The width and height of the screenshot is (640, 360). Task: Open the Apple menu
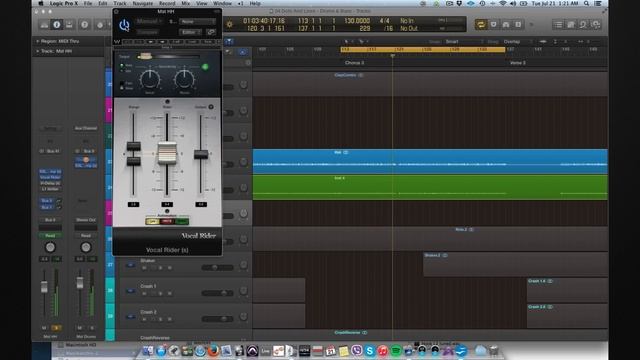(41, 3)
